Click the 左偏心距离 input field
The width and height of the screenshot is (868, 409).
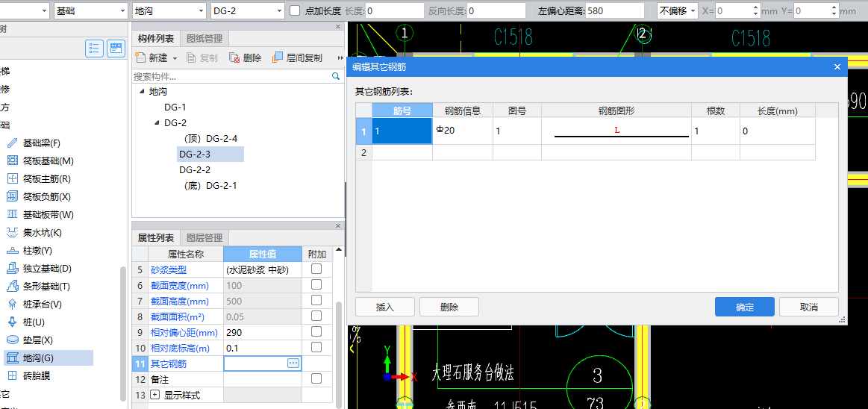(x=615, y=11)
